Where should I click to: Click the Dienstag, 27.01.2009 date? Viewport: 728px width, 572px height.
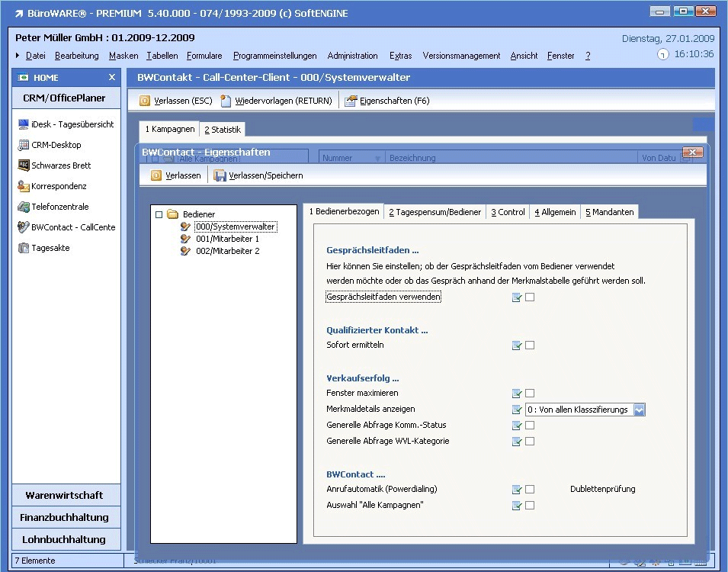[x=668, y=39]
